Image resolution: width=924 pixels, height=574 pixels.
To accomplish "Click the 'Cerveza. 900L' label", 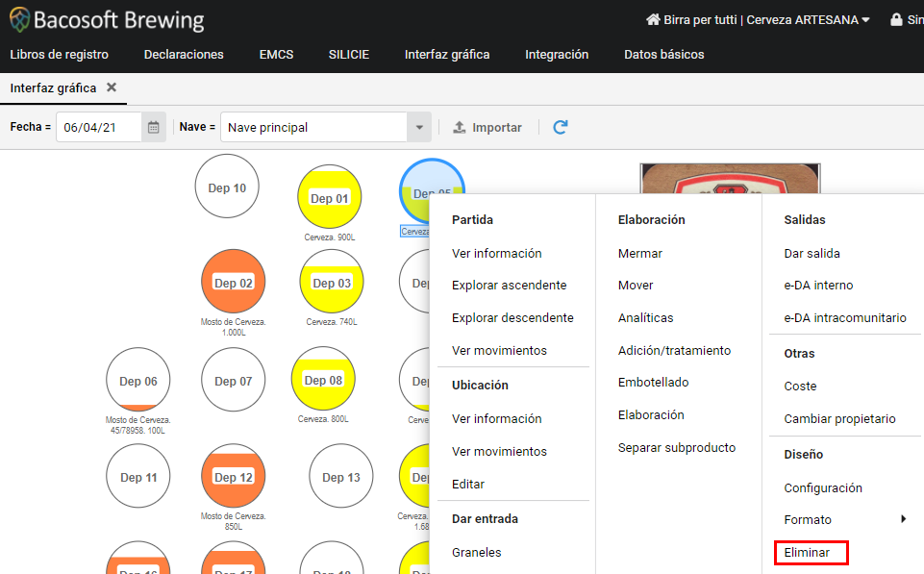I will (330, 237).
